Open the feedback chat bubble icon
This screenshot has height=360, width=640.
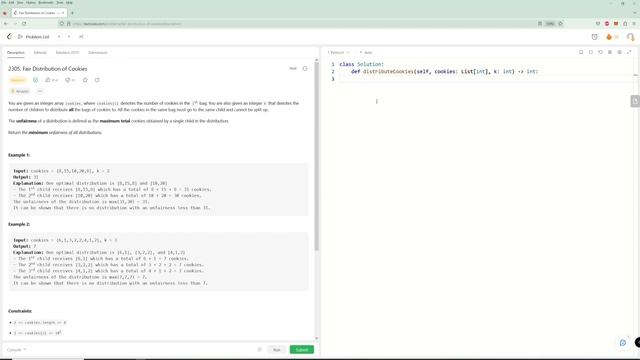coord(622,343)
